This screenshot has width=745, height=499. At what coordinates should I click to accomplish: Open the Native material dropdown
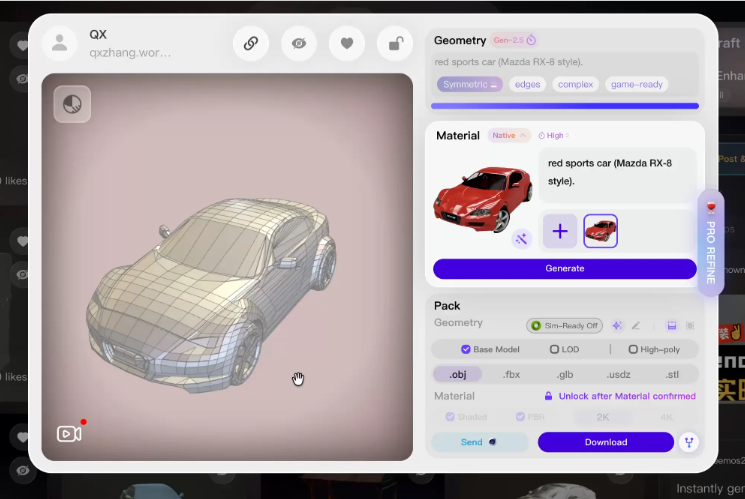509,135
